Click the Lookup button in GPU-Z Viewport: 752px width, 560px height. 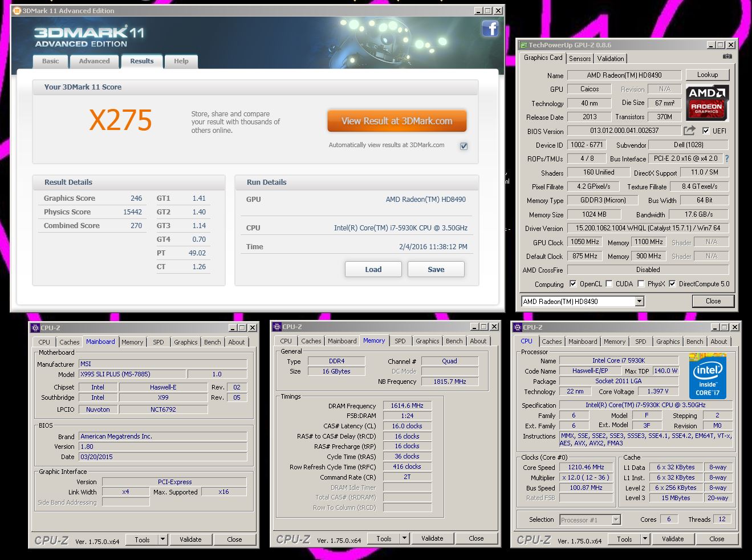tap(707, 75)
